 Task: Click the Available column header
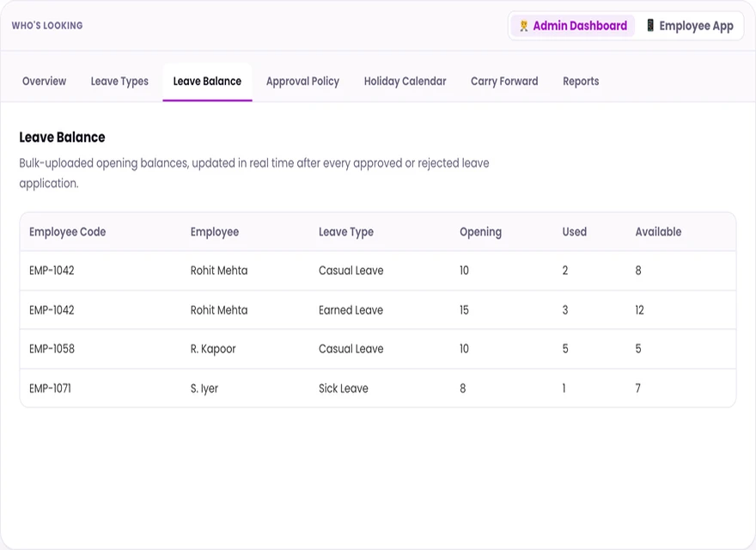658,231
